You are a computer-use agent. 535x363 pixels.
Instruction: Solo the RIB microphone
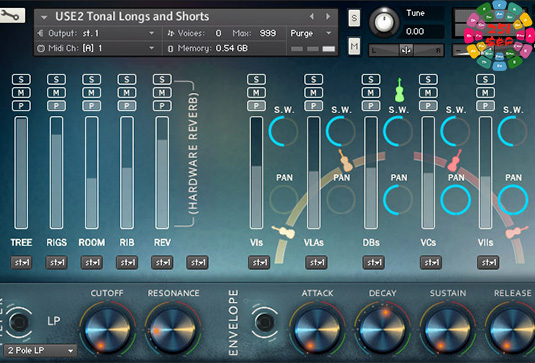point(127,79)
